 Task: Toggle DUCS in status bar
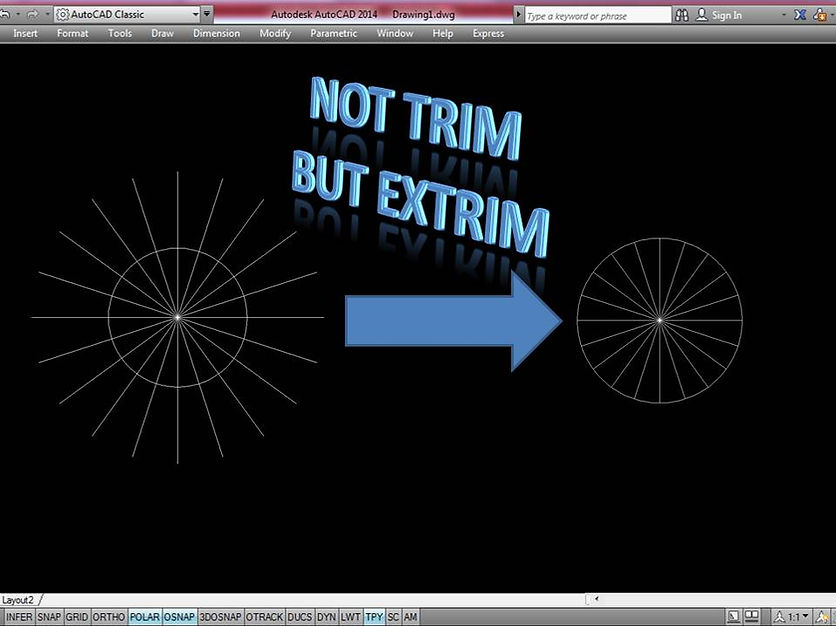click(x=300, y=617)
